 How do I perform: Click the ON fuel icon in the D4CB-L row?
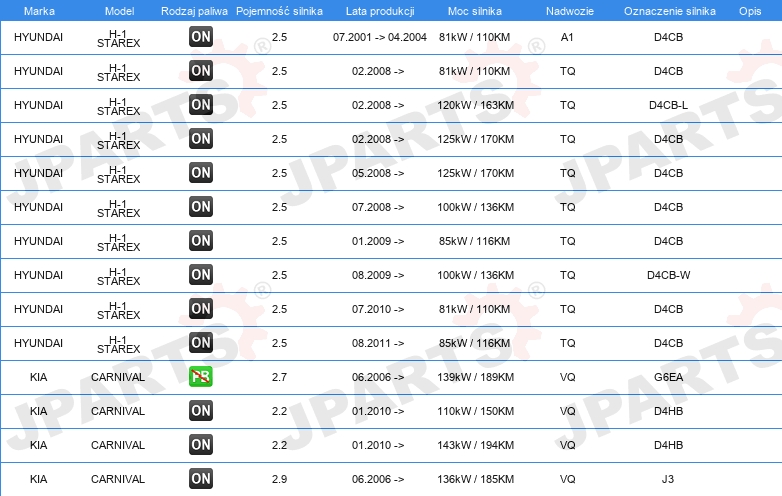point(201,105)
